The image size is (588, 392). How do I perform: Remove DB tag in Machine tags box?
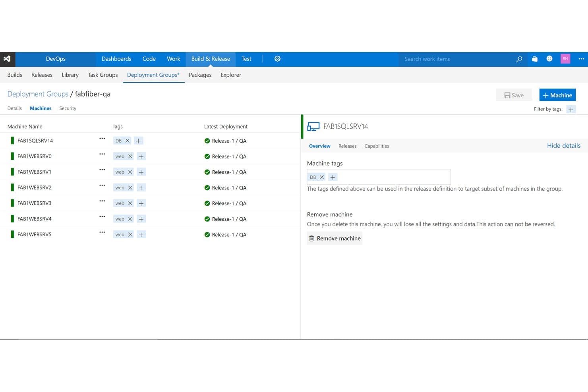322,177
